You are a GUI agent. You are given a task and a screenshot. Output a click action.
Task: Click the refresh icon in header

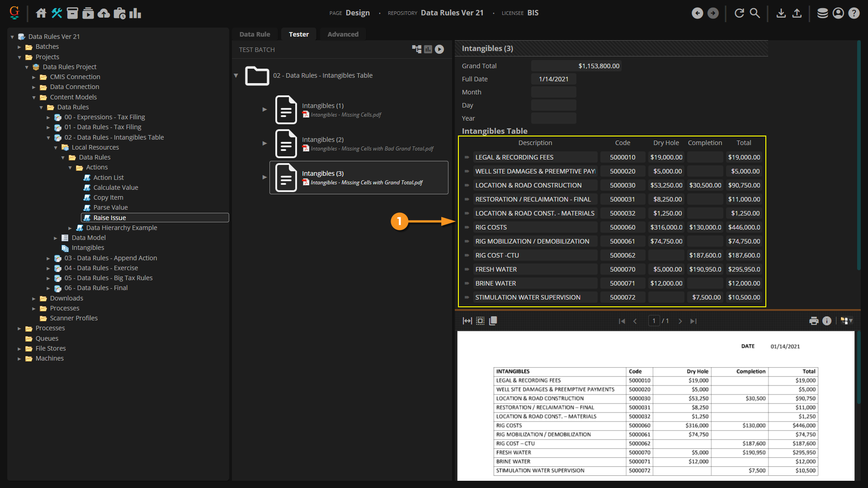tap(739, 13)
